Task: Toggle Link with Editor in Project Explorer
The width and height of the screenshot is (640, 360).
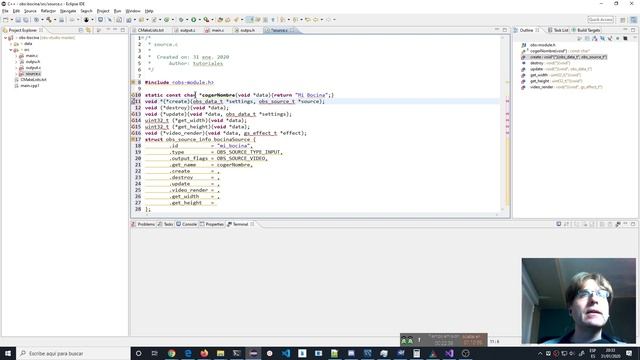Action: coord(88,30)
